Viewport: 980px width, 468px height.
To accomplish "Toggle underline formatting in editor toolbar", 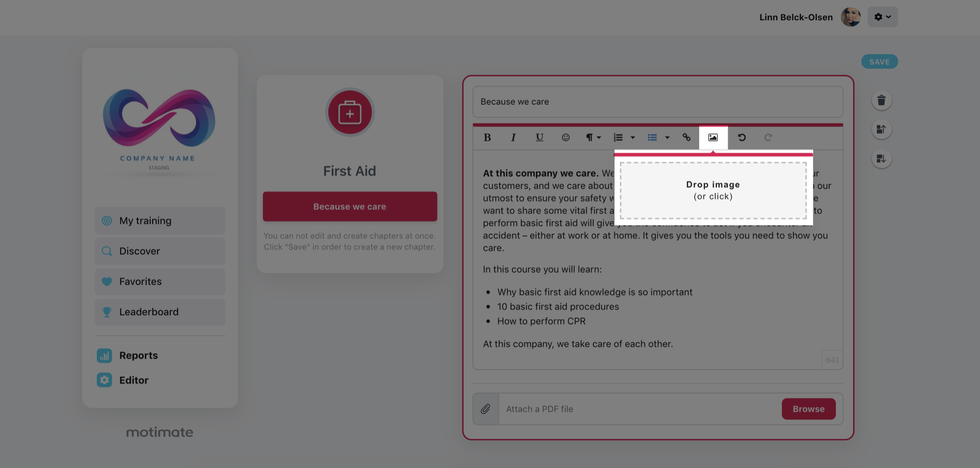I will 540,138.
